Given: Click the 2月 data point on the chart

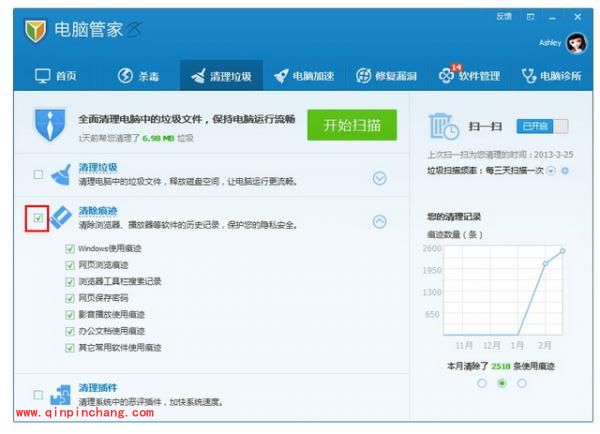Looking at the screenshot, I should point(545,264).
